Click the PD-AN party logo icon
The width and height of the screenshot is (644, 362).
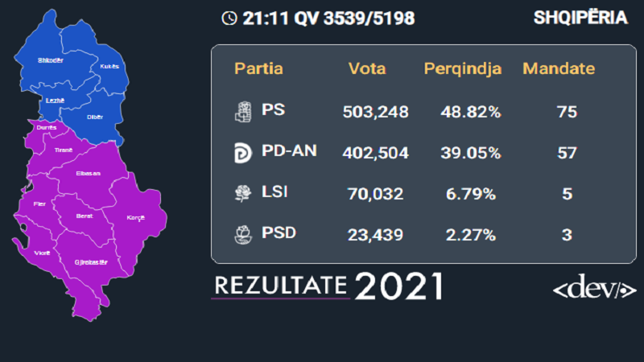(x=243, y=153)
